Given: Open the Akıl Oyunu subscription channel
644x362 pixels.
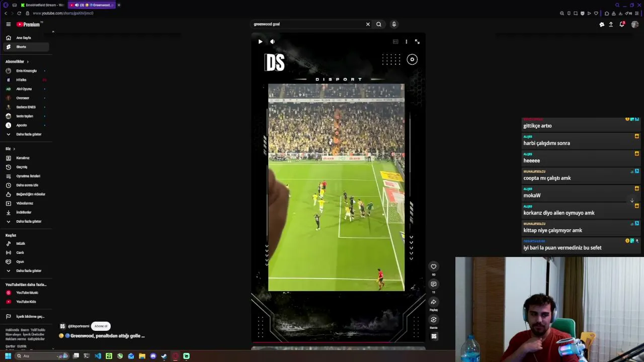Looking at the screenshot, I should (25, 89).
